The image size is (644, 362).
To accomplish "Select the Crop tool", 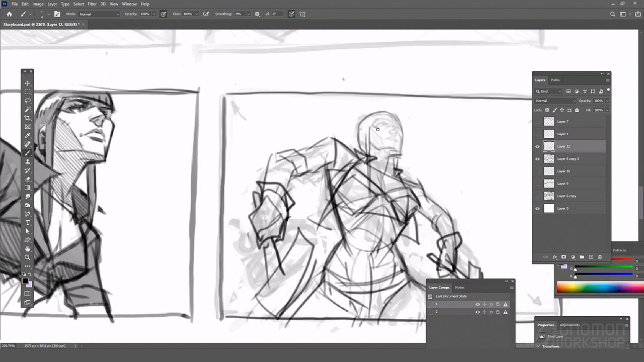I will [28, 118].
